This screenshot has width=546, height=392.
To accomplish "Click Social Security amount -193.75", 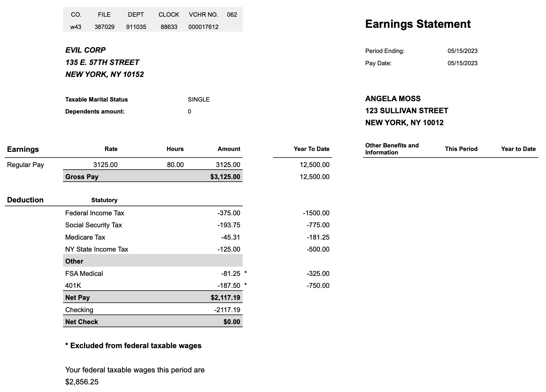I will pyautogui.click(x=229, y=225).
